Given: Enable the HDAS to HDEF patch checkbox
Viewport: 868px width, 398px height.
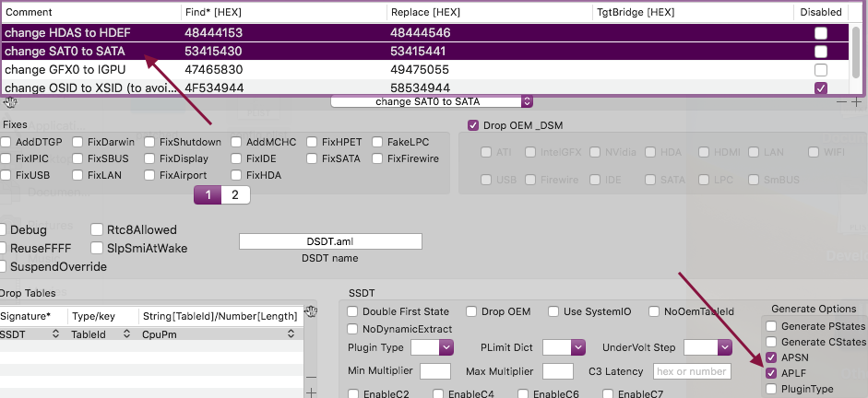Looking at the screenshot, I should (x=821, y=33).
